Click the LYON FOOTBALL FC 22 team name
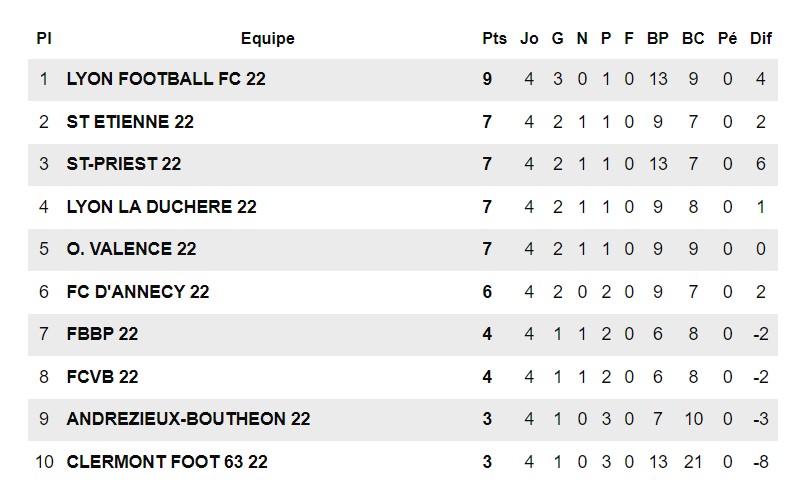 coord(166,79)
